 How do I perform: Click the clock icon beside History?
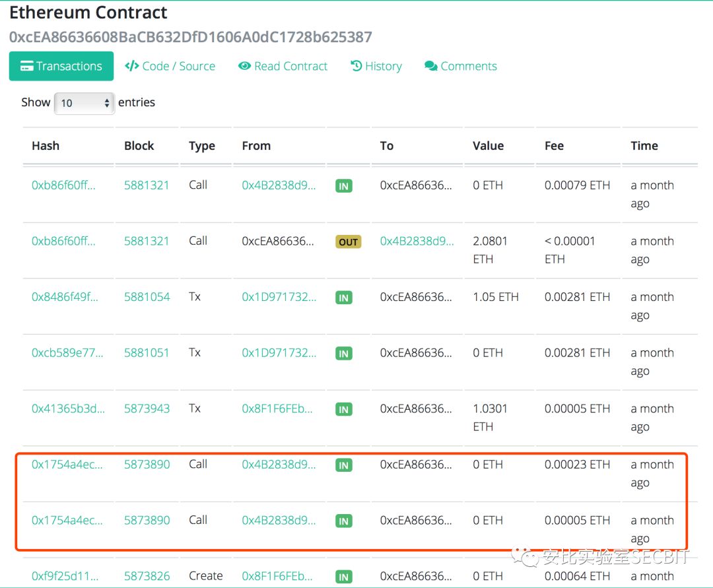coord(356,67)
